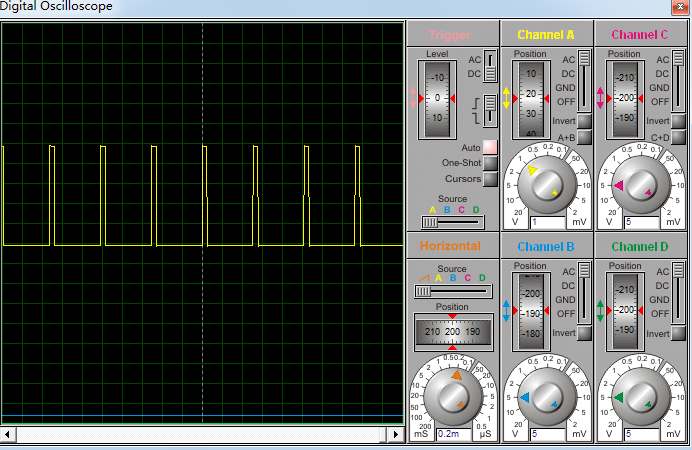
Task: Click the Trigger AC/DC coupling switch
Action: tap(490, 67)
